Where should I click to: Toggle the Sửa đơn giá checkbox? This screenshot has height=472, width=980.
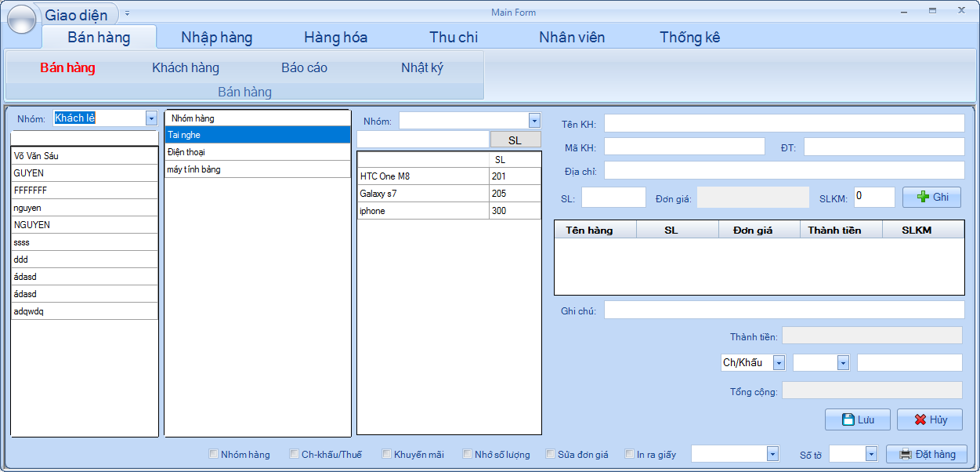click(x=551, y=454)
